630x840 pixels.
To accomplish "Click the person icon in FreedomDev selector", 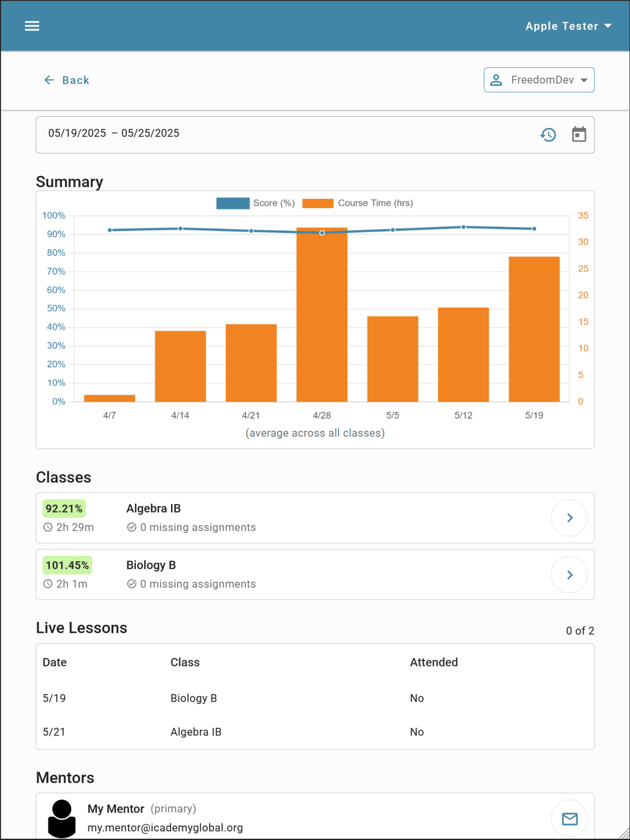I will [x=496, y=80].
